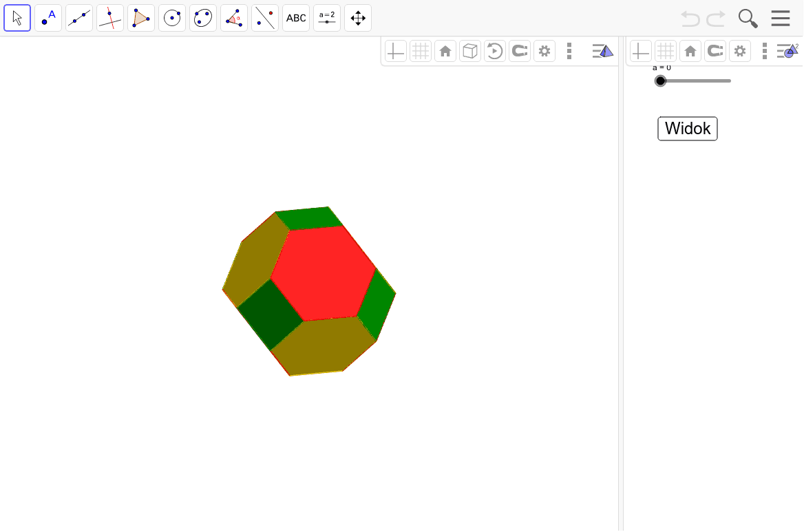This screenshot has width=804, height=532.
Task: Click the bottom olive hexagon face
Action: pos(323,346)
